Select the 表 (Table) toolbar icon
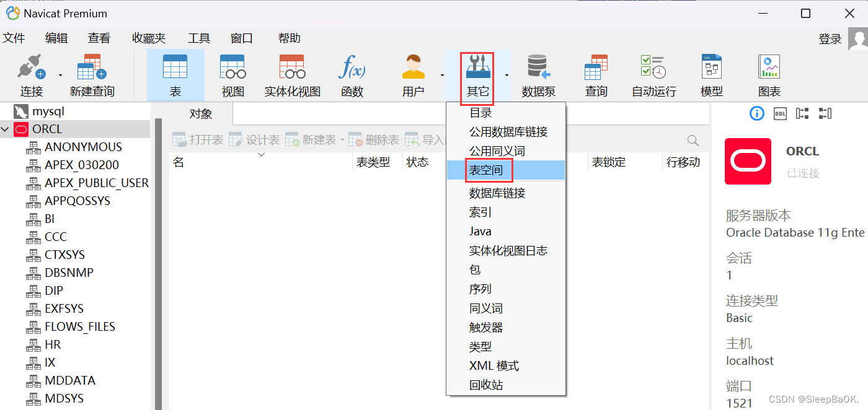868x410 pixels. pos(175,67)
